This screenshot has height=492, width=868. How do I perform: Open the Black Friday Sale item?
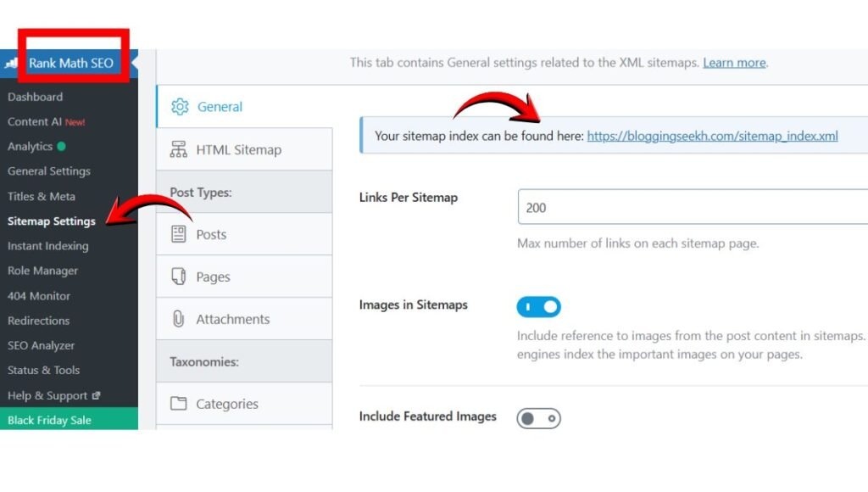(x=49, y=420)
